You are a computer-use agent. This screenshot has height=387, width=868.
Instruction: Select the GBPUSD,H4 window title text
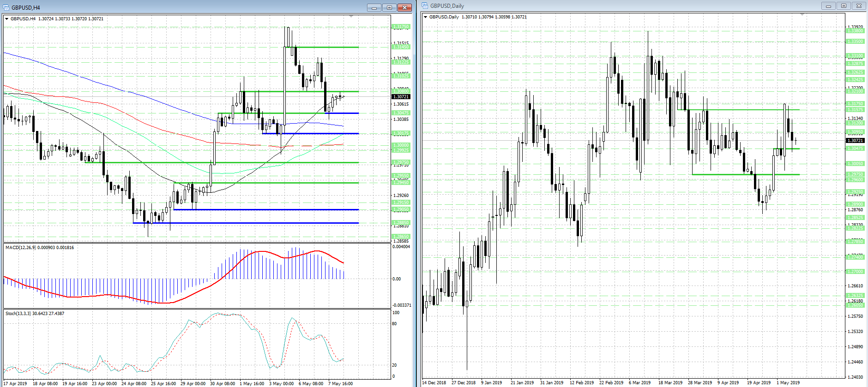pyautogui.click(x=26, y=8)
